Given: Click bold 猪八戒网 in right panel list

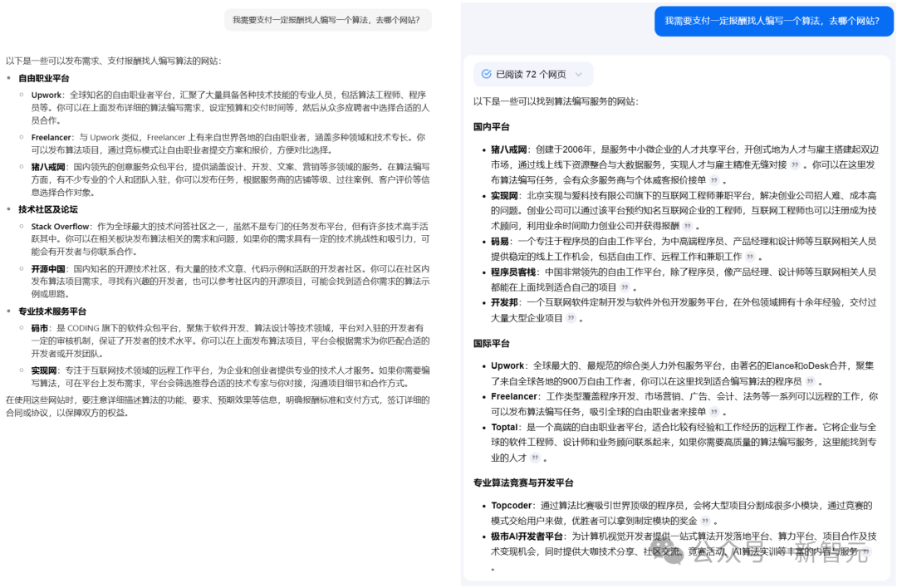Looking at the screenshot, I should [x=508, y=149].
